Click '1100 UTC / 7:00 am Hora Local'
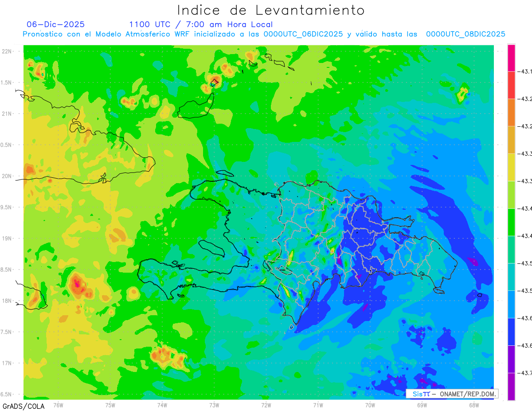The height and width of the screenshot is (411, 532). point(201,24)
